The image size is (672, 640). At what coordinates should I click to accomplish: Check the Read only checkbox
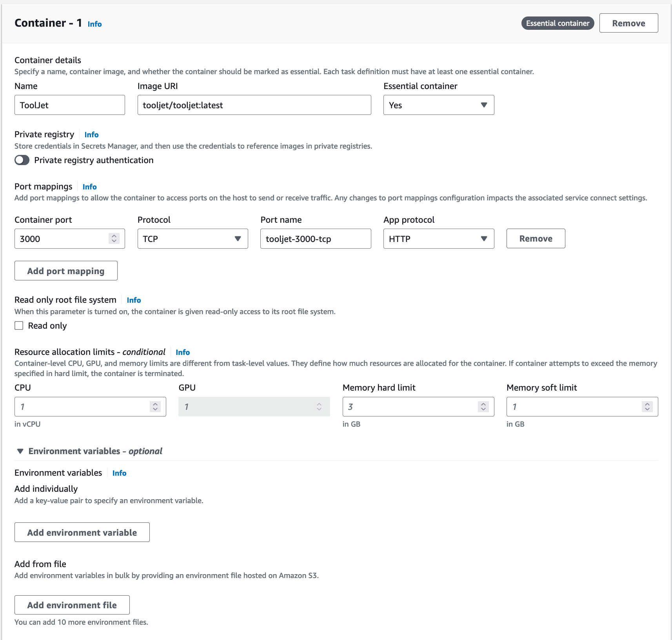tap(19, 325)
